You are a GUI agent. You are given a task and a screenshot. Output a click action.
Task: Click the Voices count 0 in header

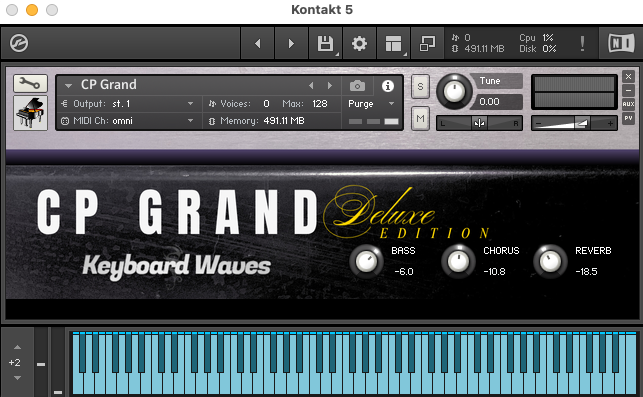267,104
